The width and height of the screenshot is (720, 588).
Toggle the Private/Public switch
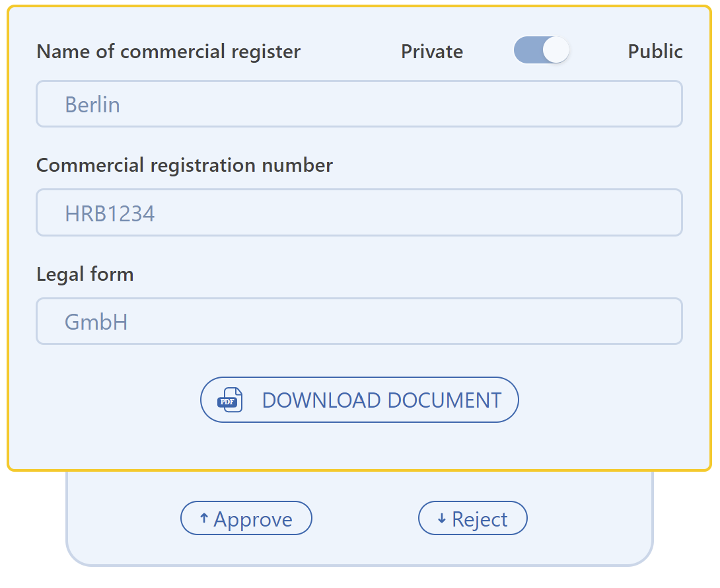click(542, 50)
